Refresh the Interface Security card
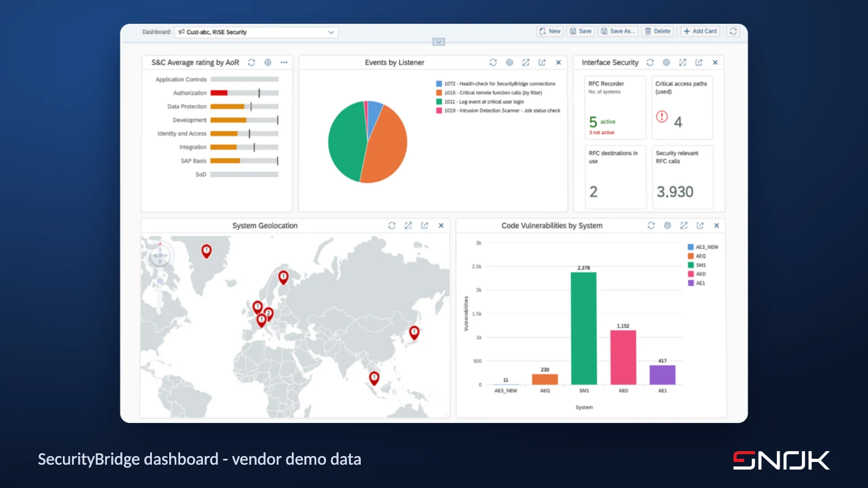The image size is (868, 488). (650, 62)
